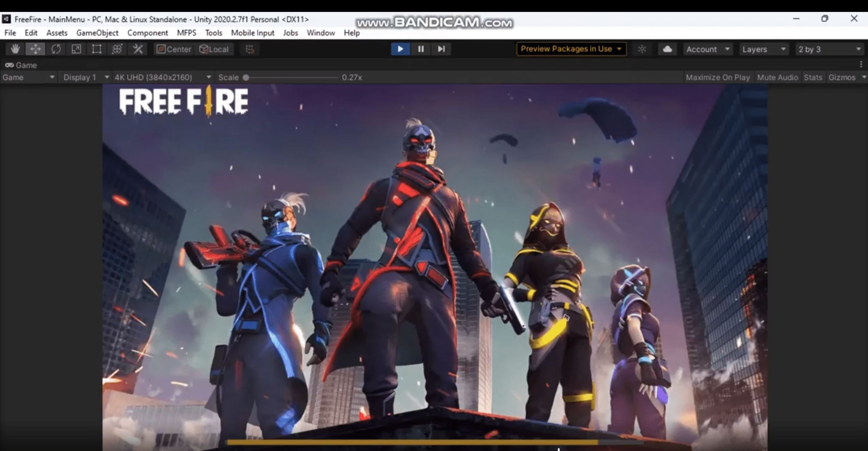Open the Assets menu

point(57,33)
